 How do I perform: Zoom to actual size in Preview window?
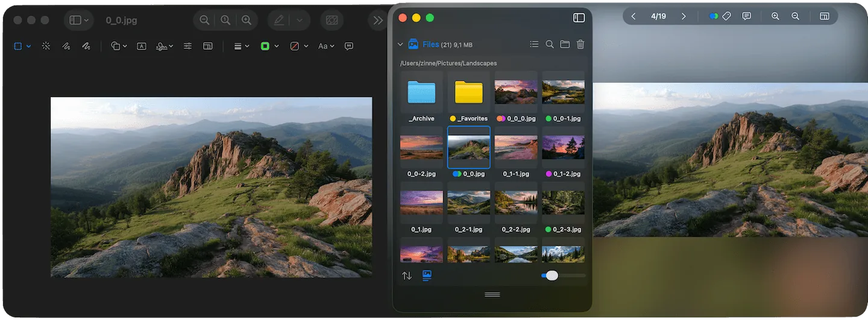point(225,20)
